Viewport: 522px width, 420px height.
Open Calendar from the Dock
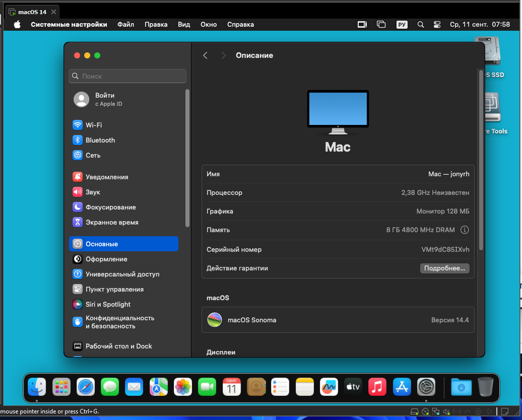[x=232, y=387]
